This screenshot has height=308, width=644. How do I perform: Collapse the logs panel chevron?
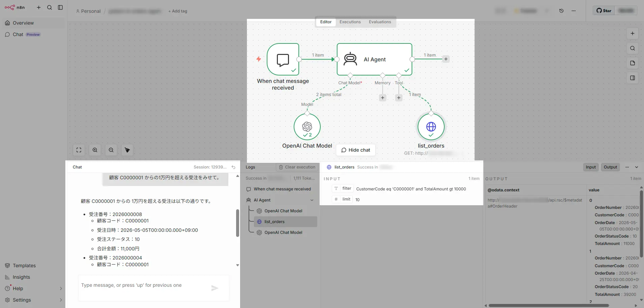coord(637,167)
